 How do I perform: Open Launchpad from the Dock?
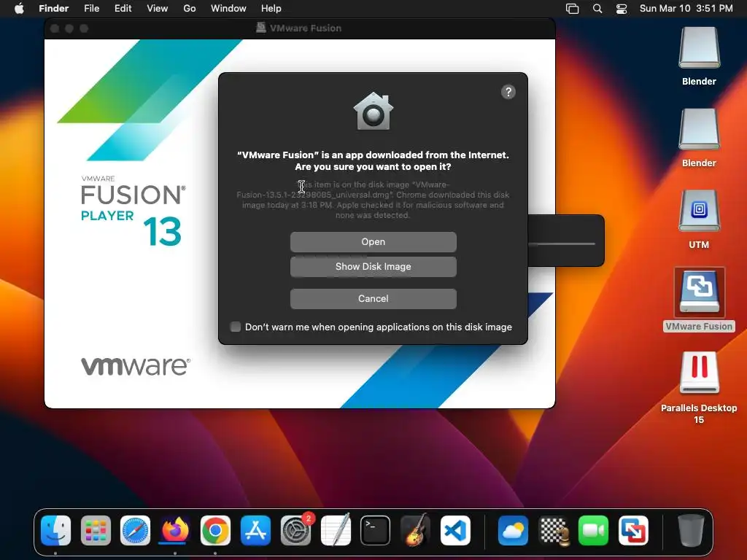[96, 531]
